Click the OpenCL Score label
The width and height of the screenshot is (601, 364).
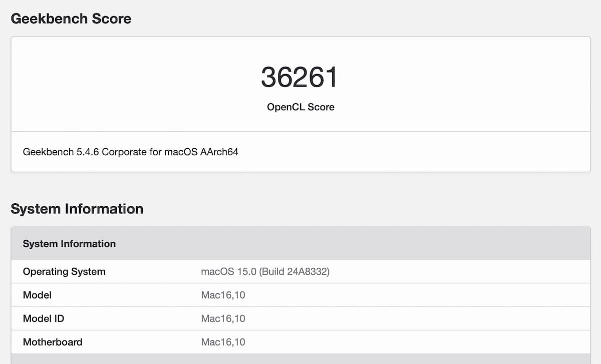pyautogui.click(x=300, y=107)
